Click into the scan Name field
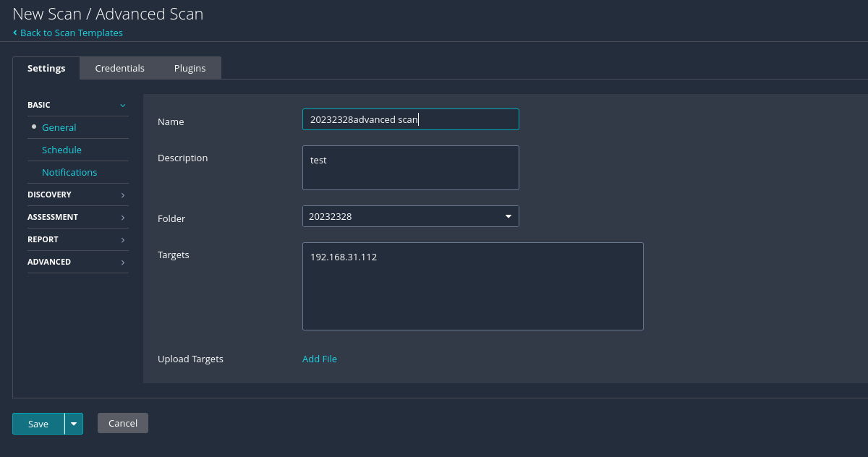This screenshot has height=457, width=868. coord(410,119)
